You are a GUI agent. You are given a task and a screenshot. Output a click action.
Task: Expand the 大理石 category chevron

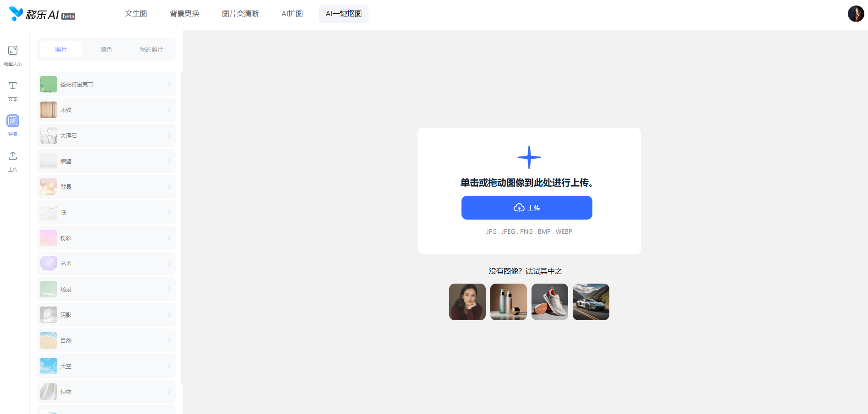169,135
